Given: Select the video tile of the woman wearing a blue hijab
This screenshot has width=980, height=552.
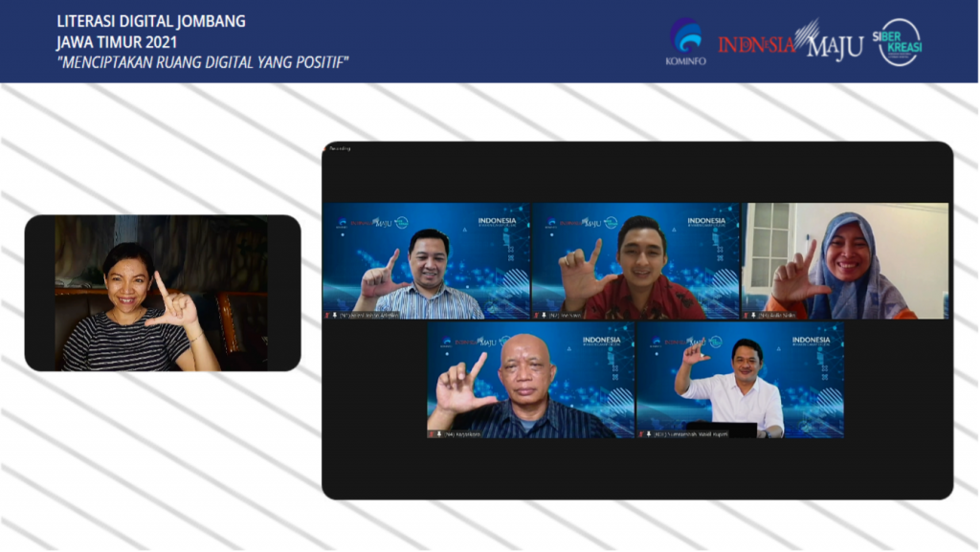Looking at the screenshot, I should coord(845,261).
